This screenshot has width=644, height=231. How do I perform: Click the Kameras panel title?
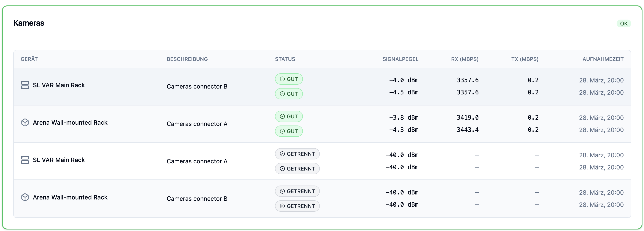click(29, 23)
